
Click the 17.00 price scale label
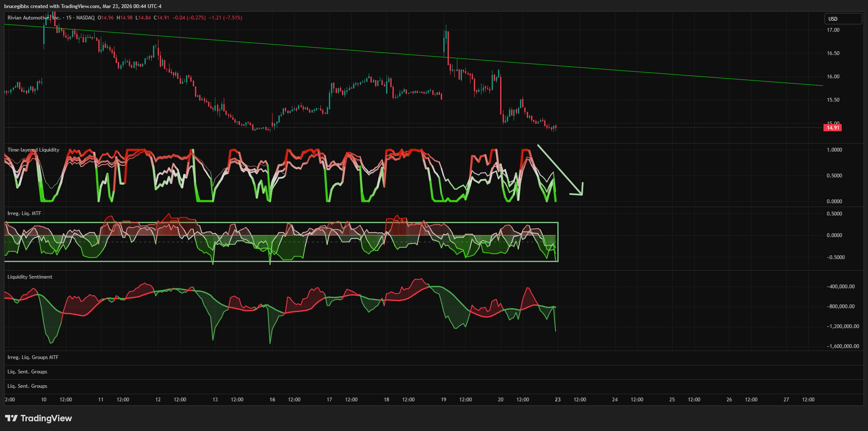833,30
